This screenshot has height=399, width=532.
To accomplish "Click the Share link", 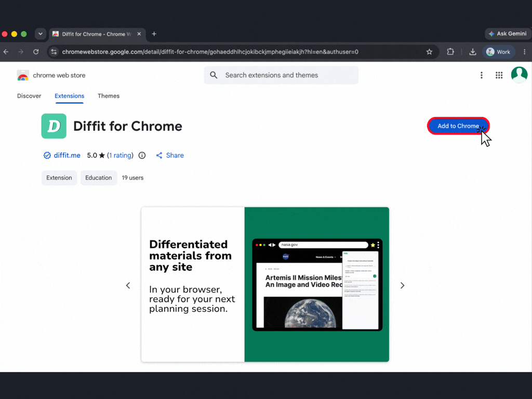I will (x=170, y=155).
